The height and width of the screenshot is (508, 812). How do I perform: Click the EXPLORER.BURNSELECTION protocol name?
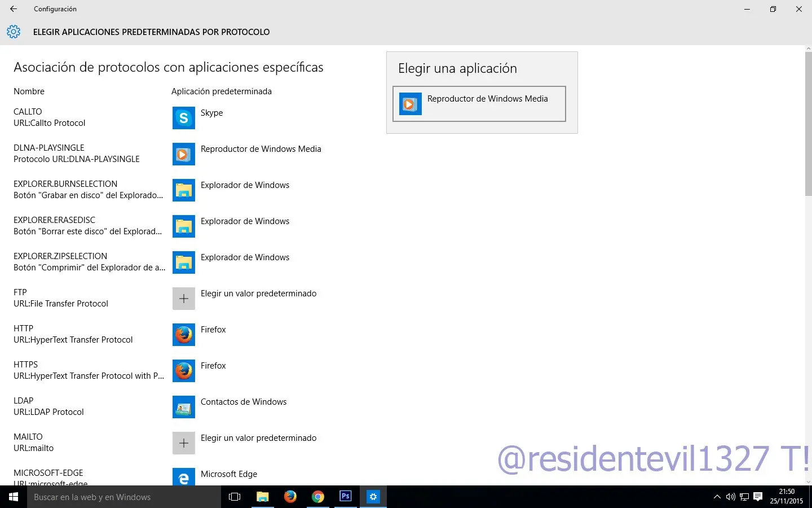click(x=65, y=184)
